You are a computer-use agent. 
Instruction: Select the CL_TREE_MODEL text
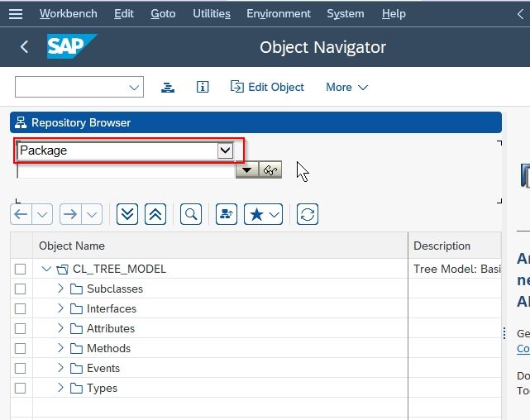point(119,269)
